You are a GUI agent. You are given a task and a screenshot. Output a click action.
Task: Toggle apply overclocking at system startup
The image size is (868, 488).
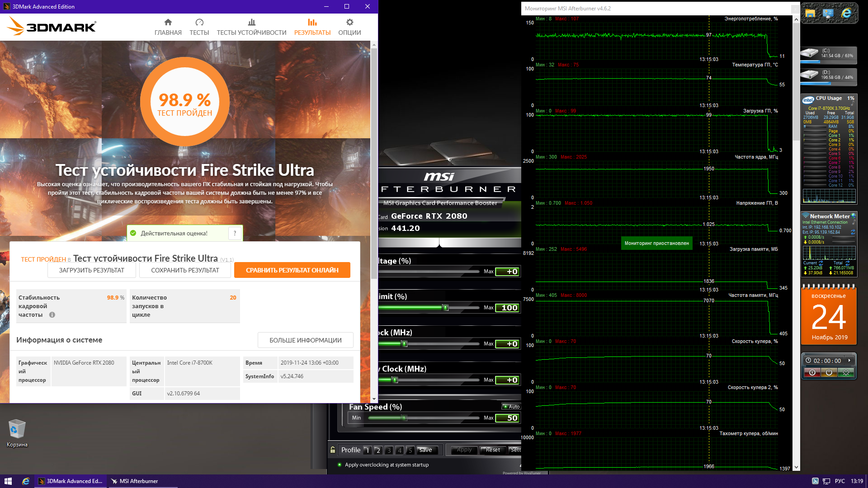tap(340, 465)
